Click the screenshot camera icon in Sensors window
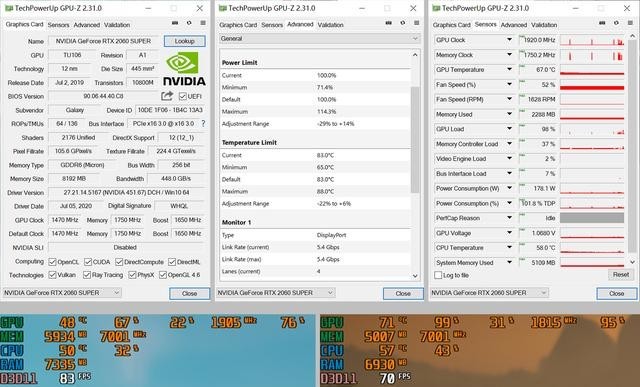Image resolution: width=640 pixels, height=387 pixels. coord(602,23)
